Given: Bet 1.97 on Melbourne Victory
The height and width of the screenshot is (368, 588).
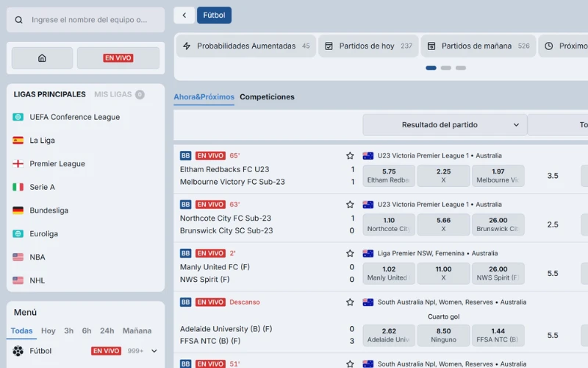Looking at the screenshot, I should click(498, 176).
